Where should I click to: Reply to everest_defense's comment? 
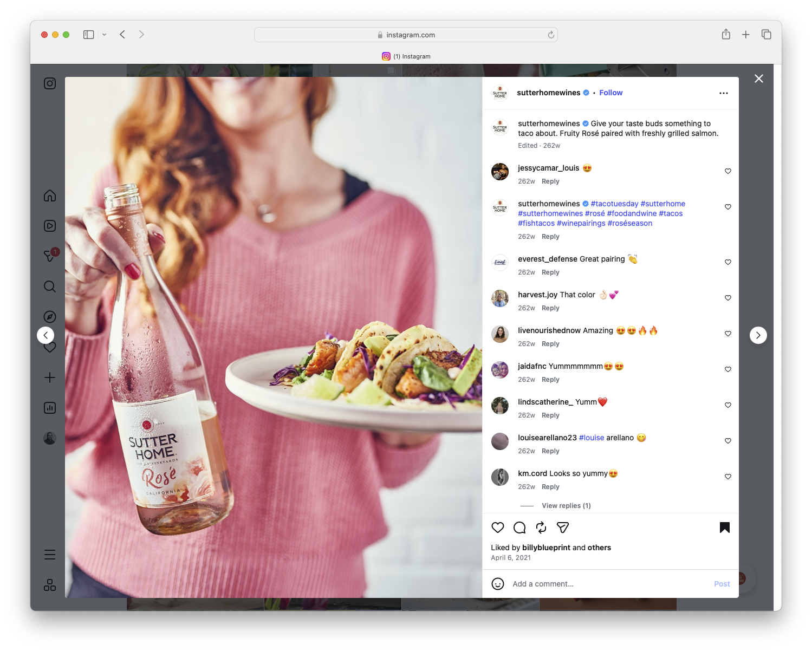pyautogui.click(x=550, y=272)
